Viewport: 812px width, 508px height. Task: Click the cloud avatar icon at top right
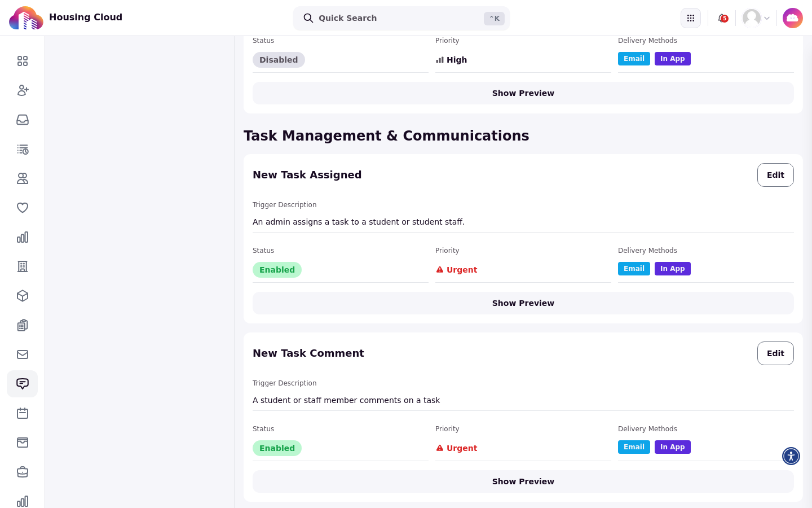pos(793,18)
